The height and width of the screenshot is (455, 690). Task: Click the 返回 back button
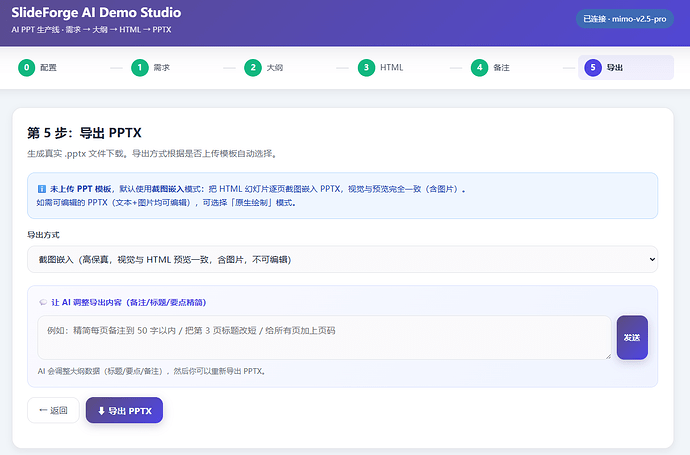pyautogui.click(x=53, y=411)
